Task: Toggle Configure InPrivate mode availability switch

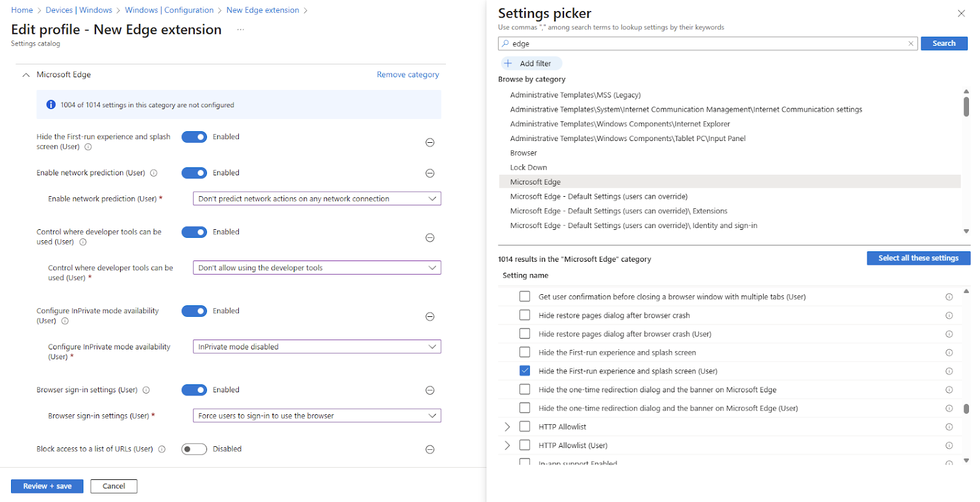Action: coord(194,311)
